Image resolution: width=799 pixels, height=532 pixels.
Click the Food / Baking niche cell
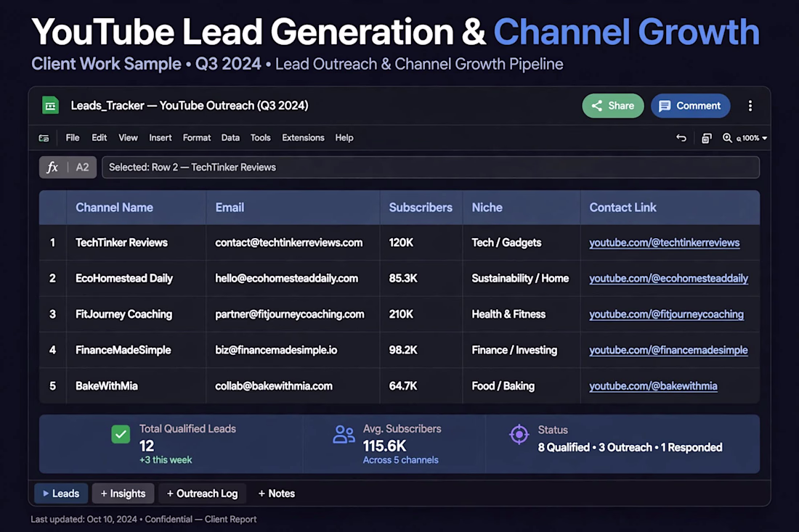[x=522, y=386]
